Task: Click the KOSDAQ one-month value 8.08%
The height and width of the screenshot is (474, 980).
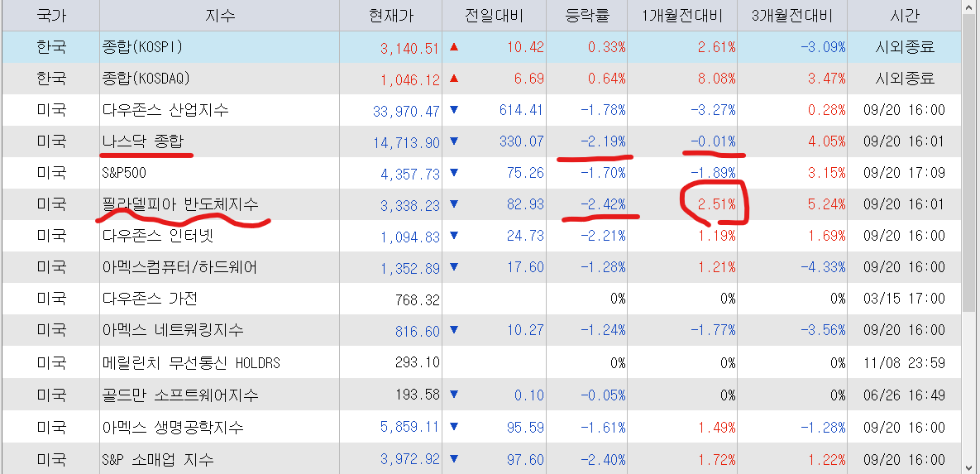Action: click(x=716, y=79)
